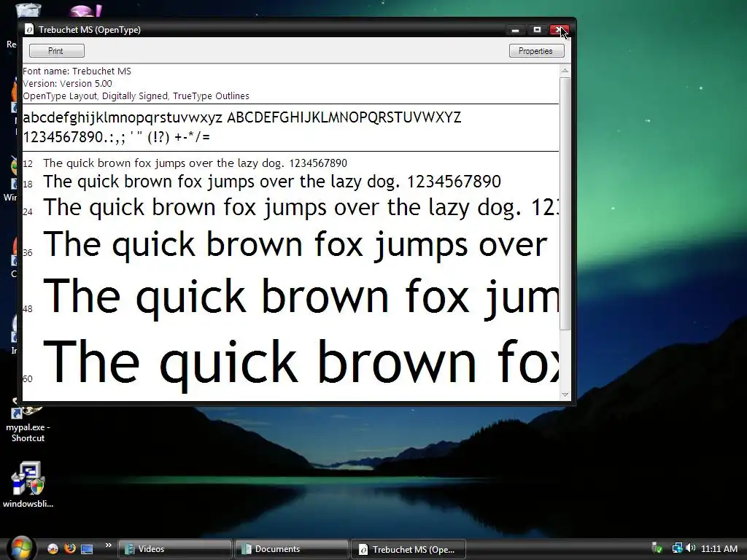Click the 24-point sample sentence
This screenshot has width=747, height=560.
click(x=301, y=208)
